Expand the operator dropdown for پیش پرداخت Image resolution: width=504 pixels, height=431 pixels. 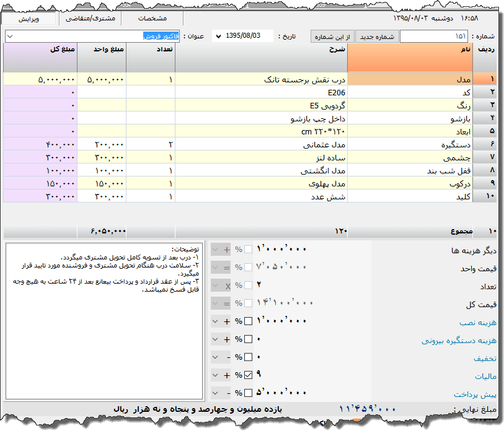tap(214, 393)
